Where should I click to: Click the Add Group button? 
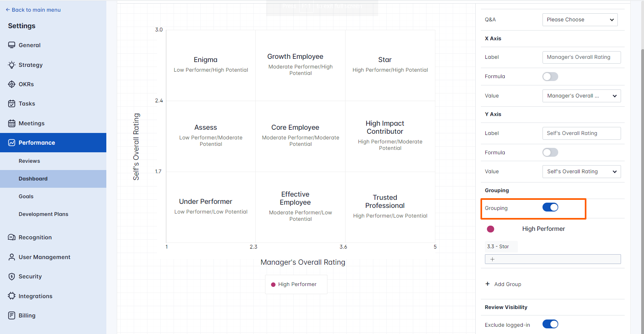coord(503,284)
